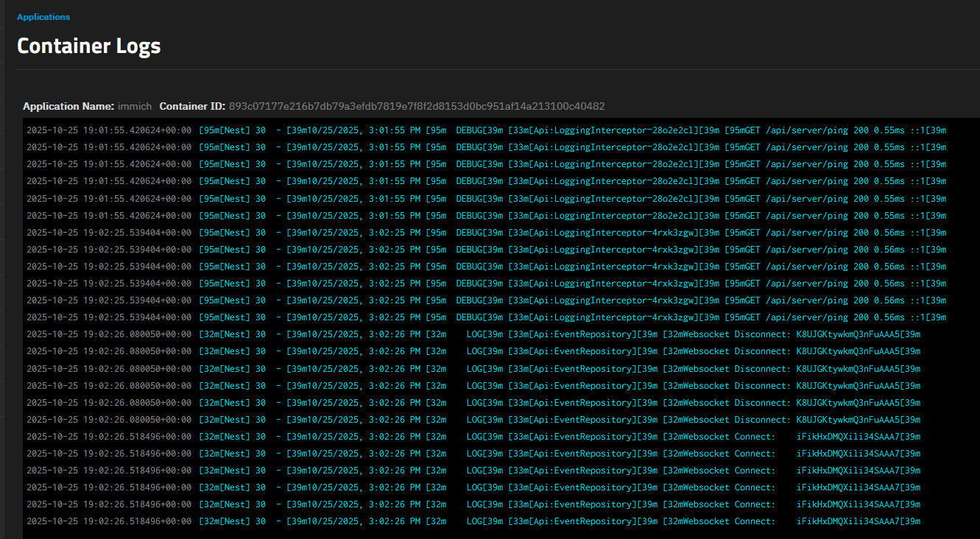Select the "Container ID:" label
980x539 pixels.
(x=192, y=106)
